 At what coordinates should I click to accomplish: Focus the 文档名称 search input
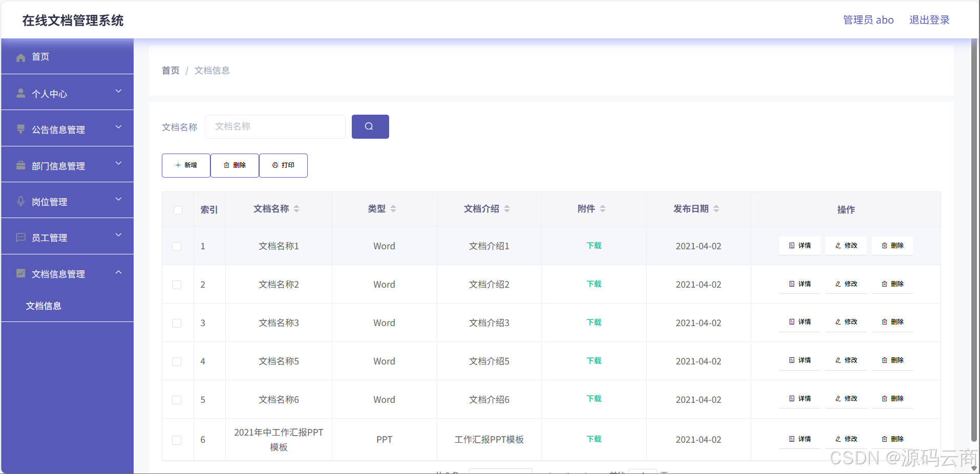point(275,126)
